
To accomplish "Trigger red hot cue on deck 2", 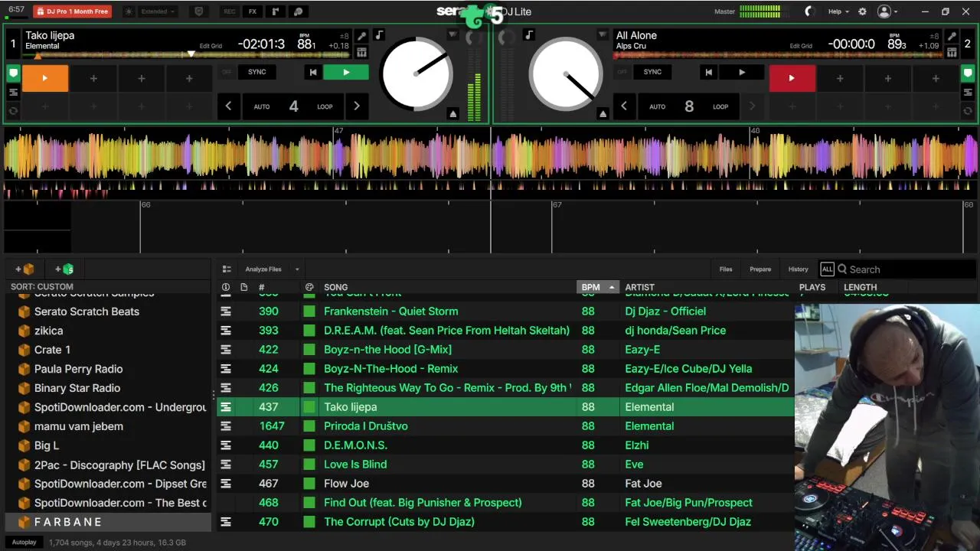I will (x=792, y=78).
